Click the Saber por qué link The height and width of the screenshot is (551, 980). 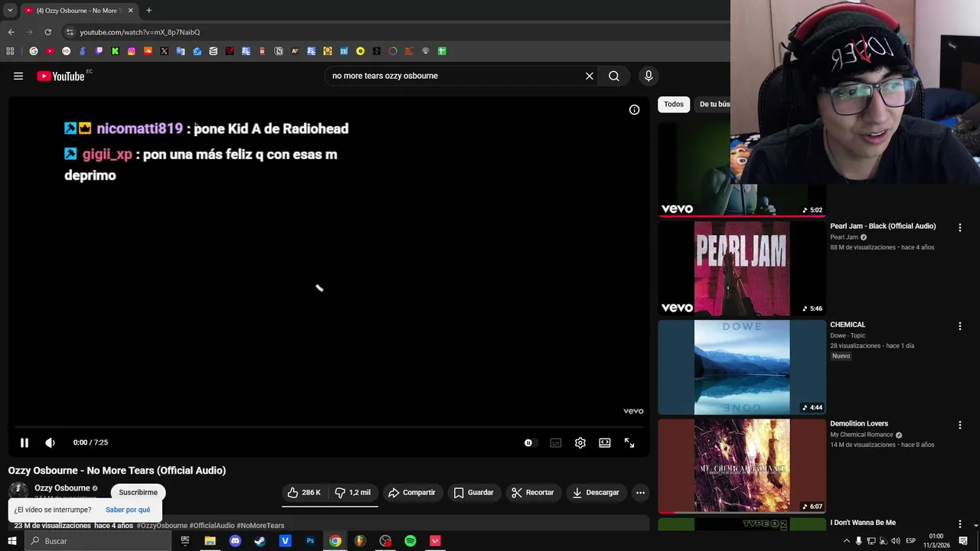pyautogui.click(x=128, y=510)
